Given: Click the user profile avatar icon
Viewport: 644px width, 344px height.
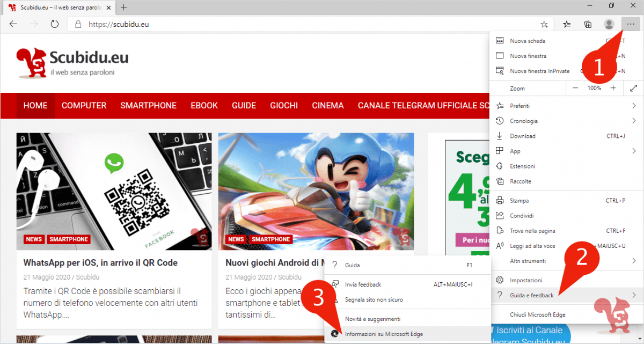Looking at the screenshot, I should click(609, 24).
